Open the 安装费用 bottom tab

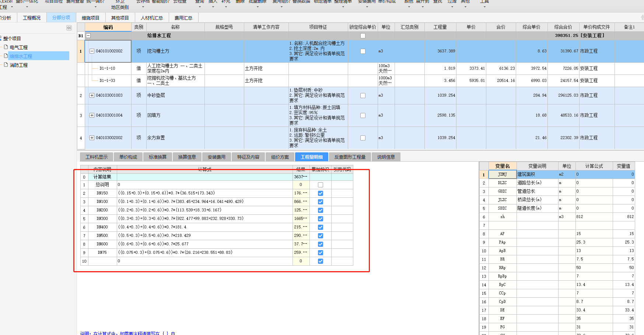(x=217, y=157)
